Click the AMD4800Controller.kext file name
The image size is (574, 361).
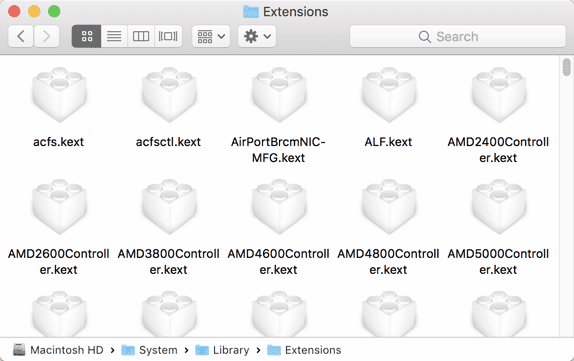(x=388, y=262)
